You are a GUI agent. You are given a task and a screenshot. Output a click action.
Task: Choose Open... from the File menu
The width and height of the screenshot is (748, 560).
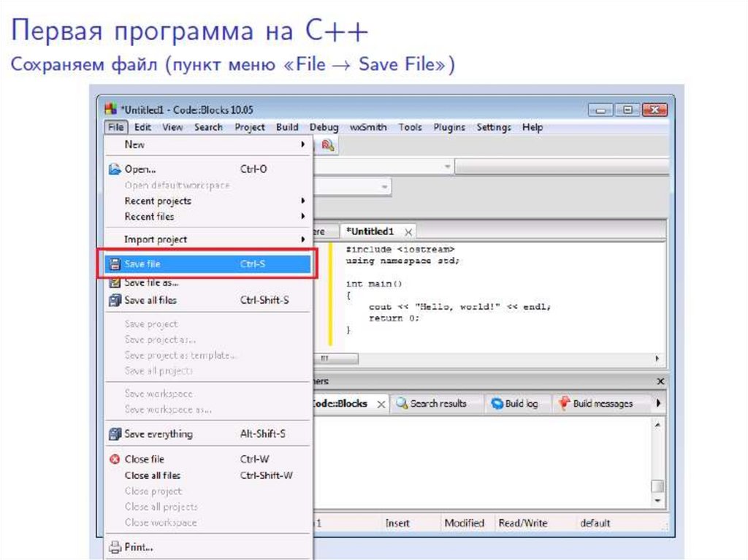pos(207,169)
